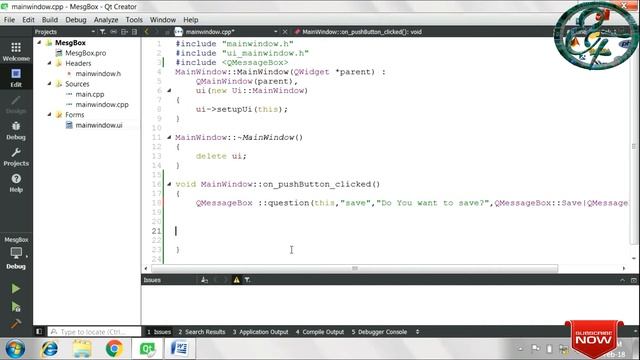Open the Analyze menu
The image size is (640, 360).
coord(106,20)
